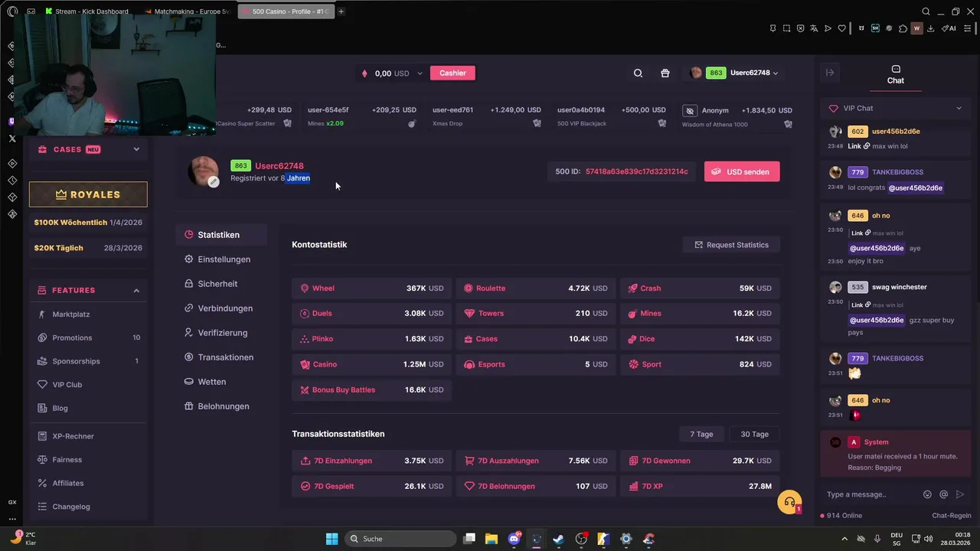Send the chat message arrow
The height and width of the screenshot is (551, 980).
click(960, 494)
